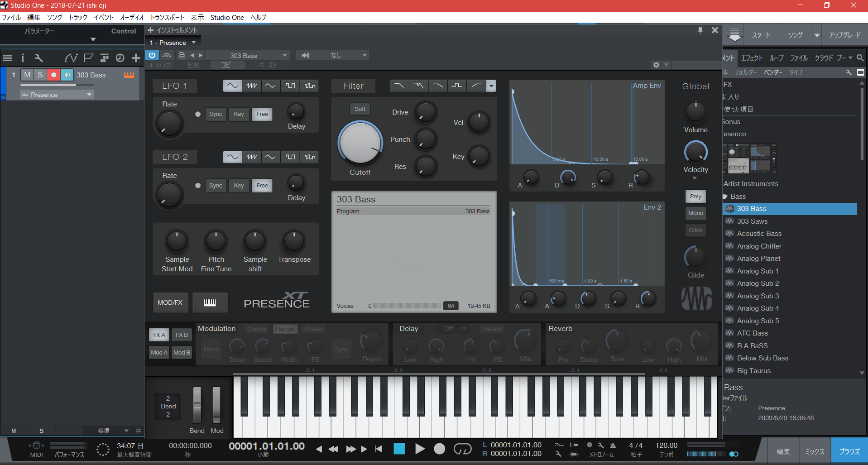
Task: Mute the 303 Bass track
Action: (x=27, y=75)
